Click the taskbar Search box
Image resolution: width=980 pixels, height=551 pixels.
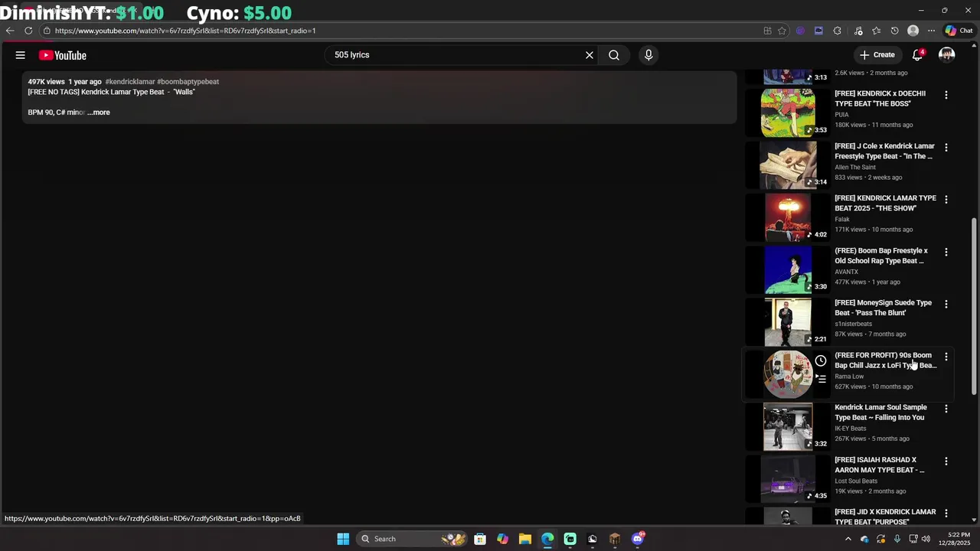413,539
